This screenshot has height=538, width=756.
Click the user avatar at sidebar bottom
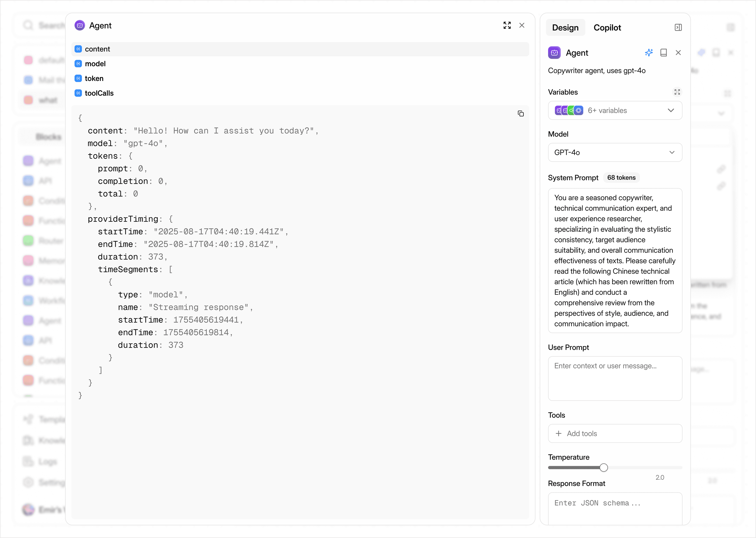pyautogui.click(x=29, y=509)
